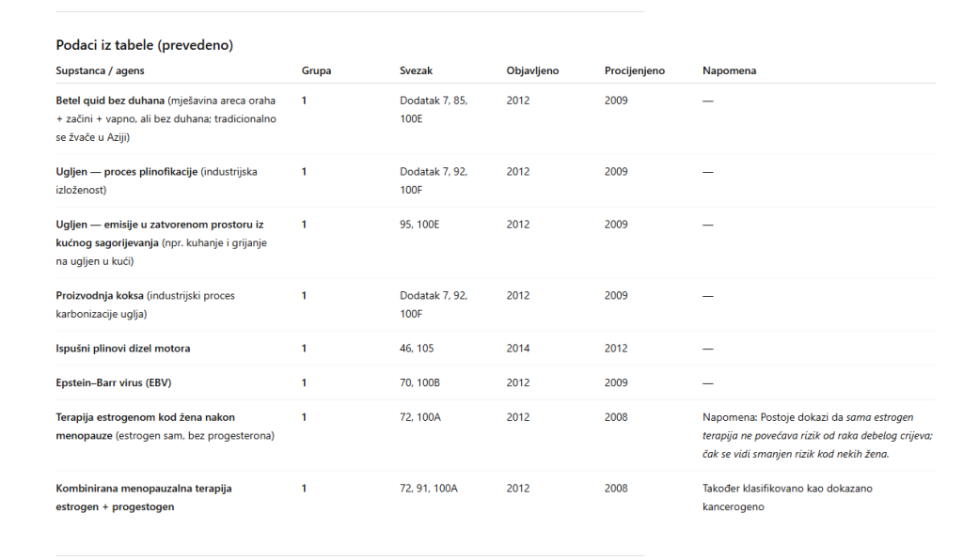Select the 'Objavljeno' column header
The image size is (963, 560).
pos(532,70)
